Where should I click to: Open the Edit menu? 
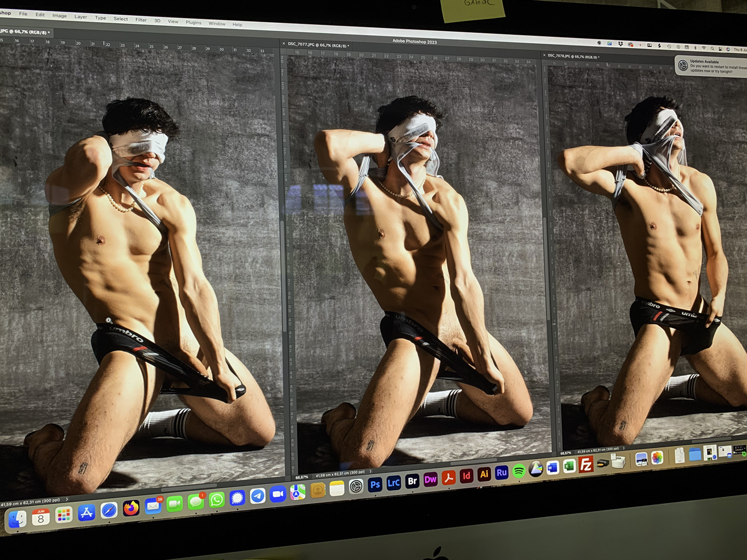[x=40, y=14]
